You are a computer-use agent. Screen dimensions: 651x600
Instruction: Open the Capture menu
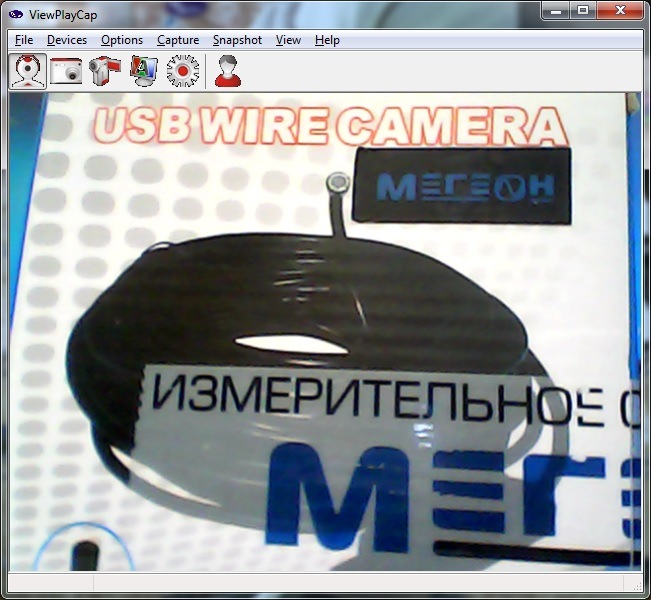pos(178,40)
